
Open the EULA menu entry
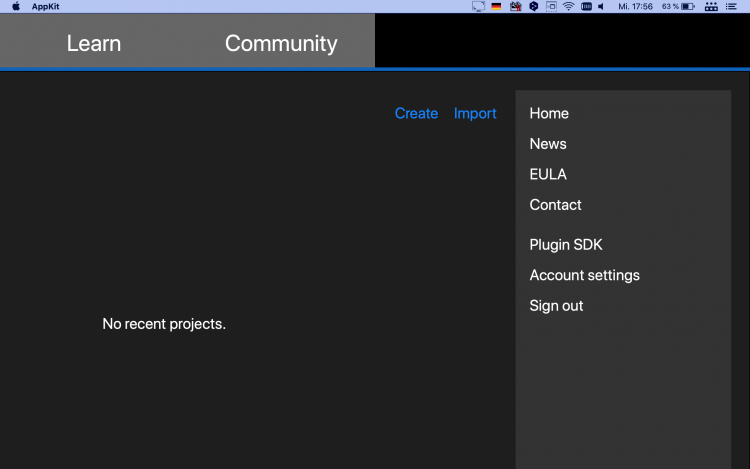(548, 174)
